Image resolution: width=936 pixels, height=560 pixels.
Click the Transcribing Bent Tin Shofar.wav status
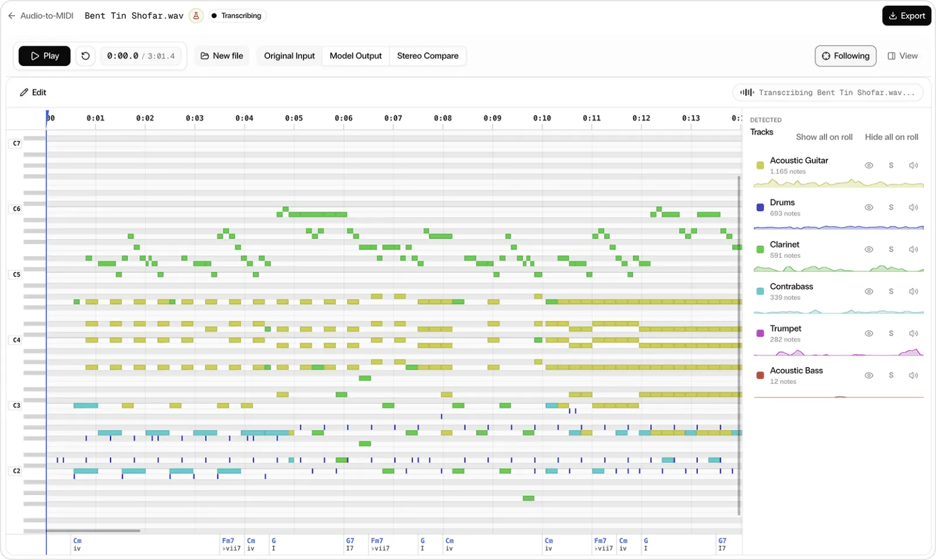[828, 92]
